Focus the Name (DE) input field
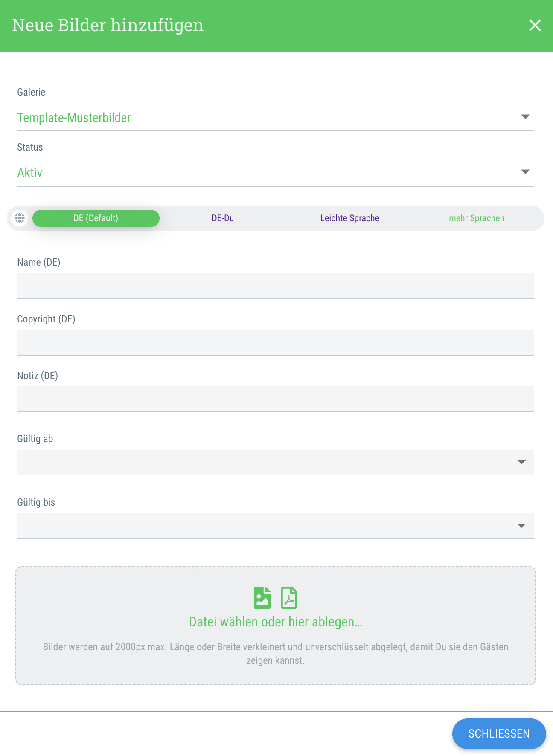This screenshot has width=553, height=756. click(x=276, y=286)
